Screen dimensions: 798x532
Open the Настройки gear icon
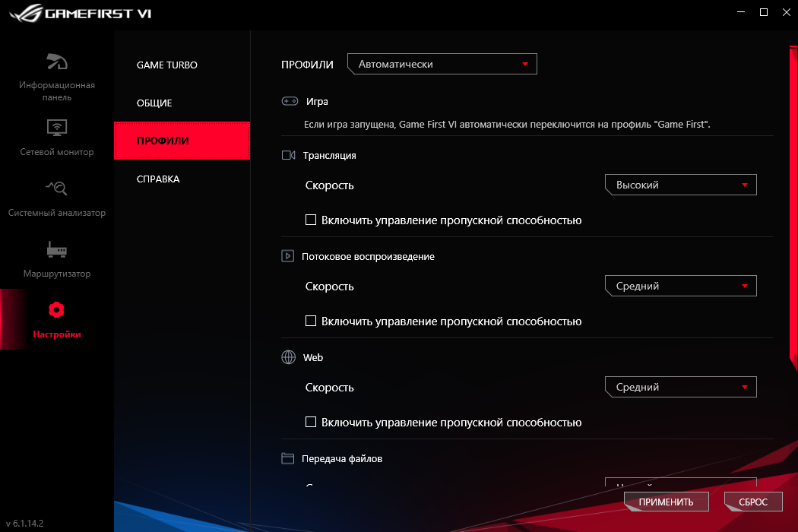[55, 310]
